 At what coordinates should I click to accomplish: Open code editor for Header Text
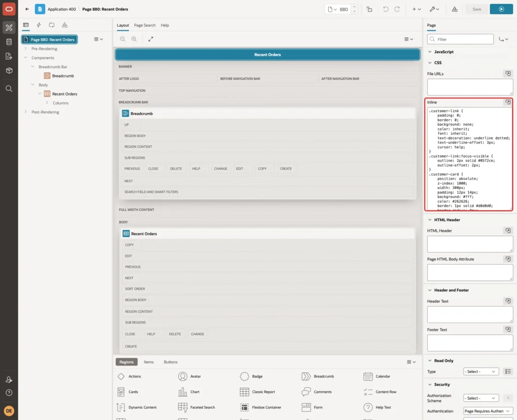[x=508, y=301]
